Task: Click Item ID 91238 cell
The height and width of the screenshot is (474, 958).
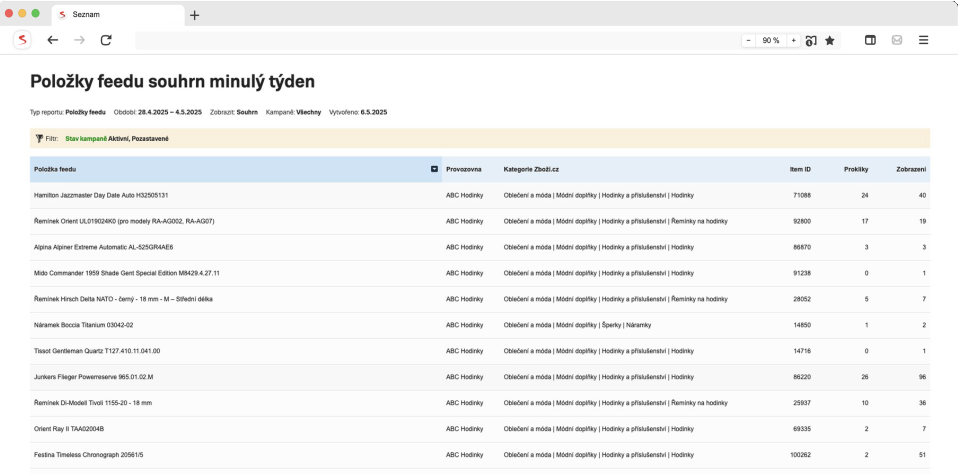Action: coord(802,273)
